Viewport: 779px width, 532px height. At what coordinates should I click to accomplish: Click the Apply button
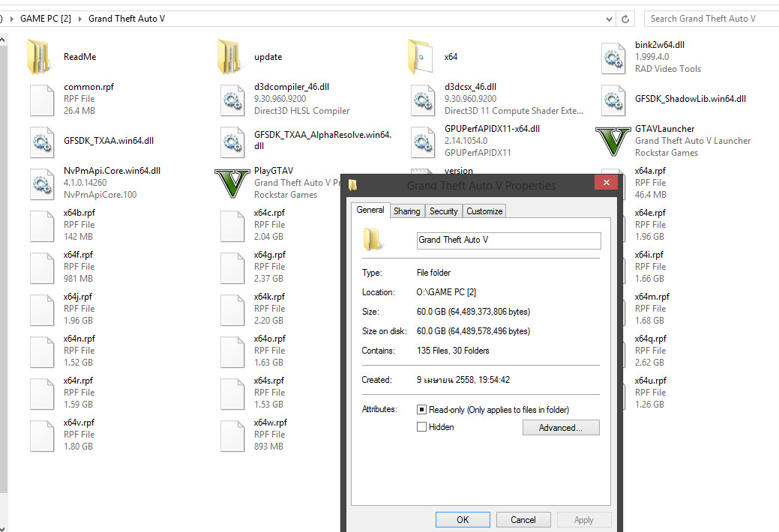(x=584, y=519)
